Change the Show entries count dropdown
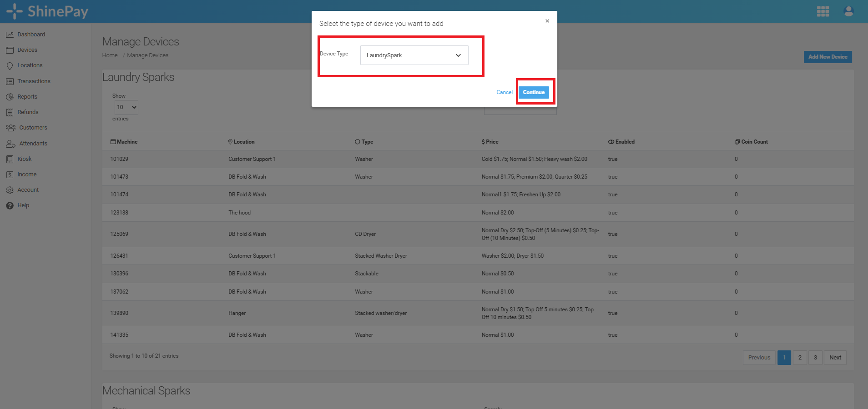Viewport: 868px width, 409px height. tap(126, 107)
